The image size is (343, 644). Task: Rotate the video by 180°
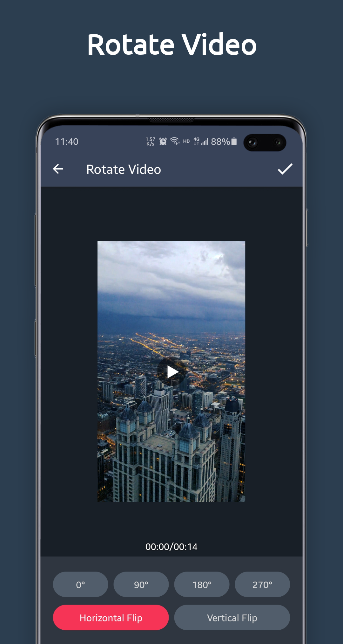pos(202,585)
